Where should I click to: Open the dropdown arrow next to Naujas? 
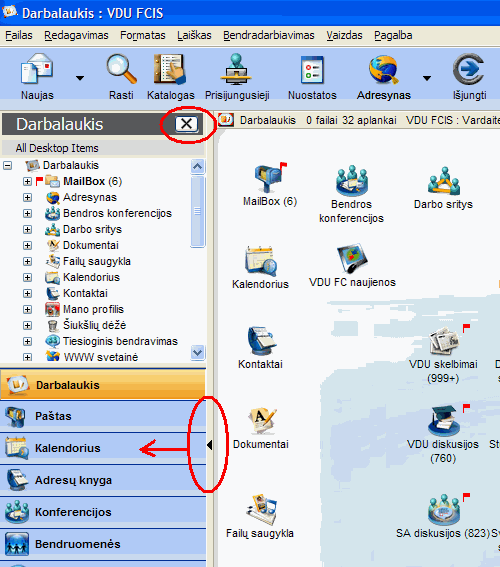click(80, 78)
